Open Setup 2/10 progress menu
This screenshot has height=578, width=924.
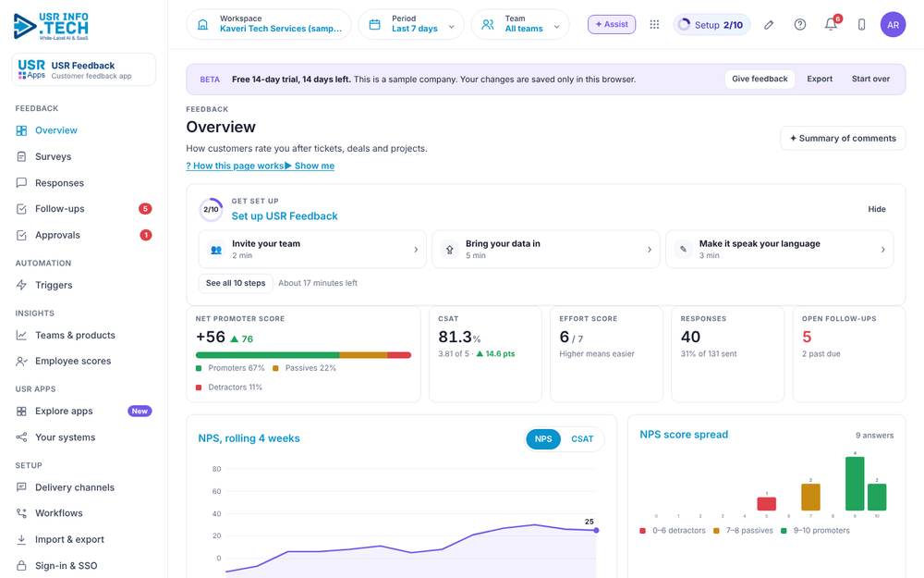coord(711,25)
